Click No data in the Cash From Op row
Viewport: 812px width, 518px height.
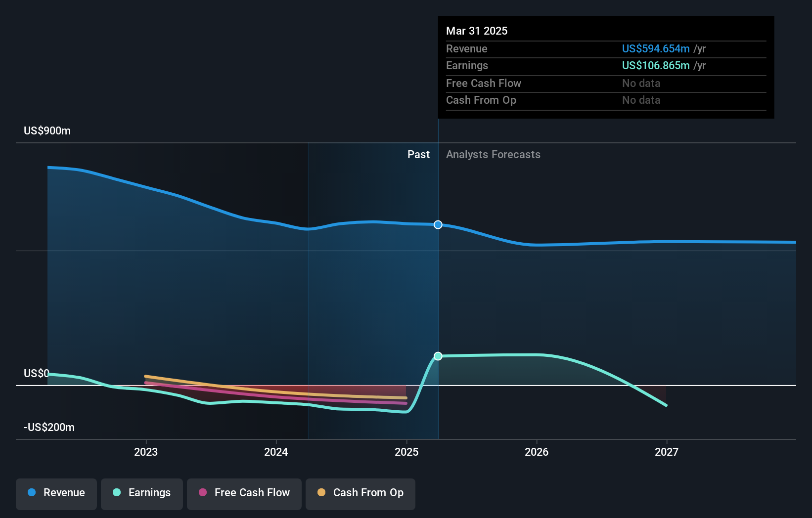pos(641,100)
